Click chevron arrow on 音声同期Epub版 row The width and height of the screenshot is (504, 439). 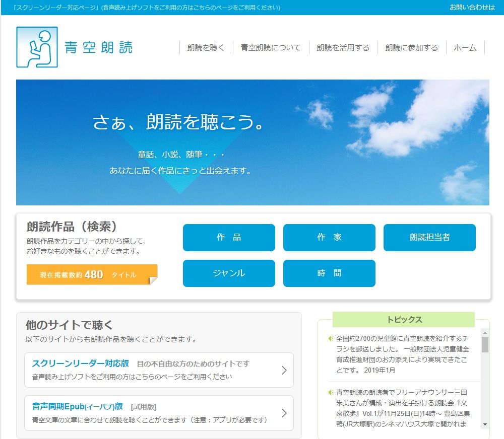284,413
